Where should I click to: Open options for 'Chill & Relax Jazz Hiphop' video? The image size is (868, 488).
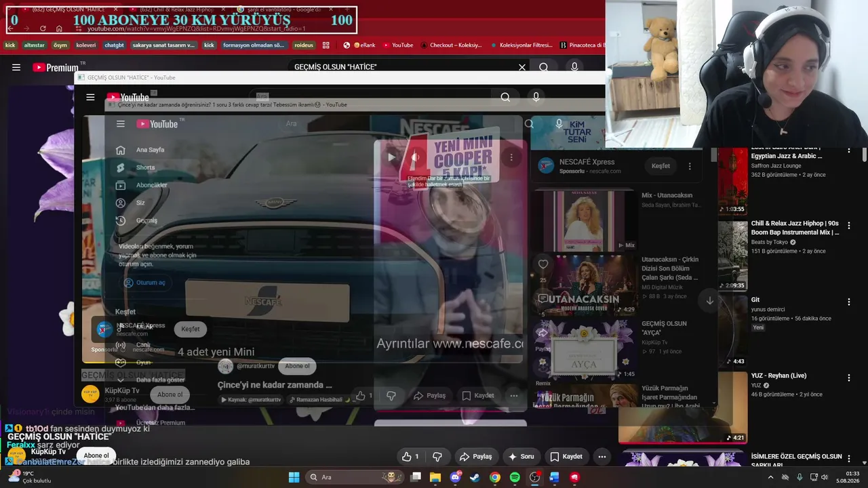[848, 226]
